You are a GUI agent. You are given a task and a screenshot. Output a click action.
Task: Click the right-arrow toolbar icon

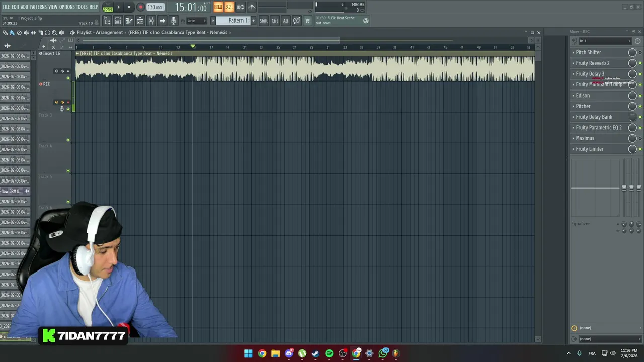click(x=162, y=21)
